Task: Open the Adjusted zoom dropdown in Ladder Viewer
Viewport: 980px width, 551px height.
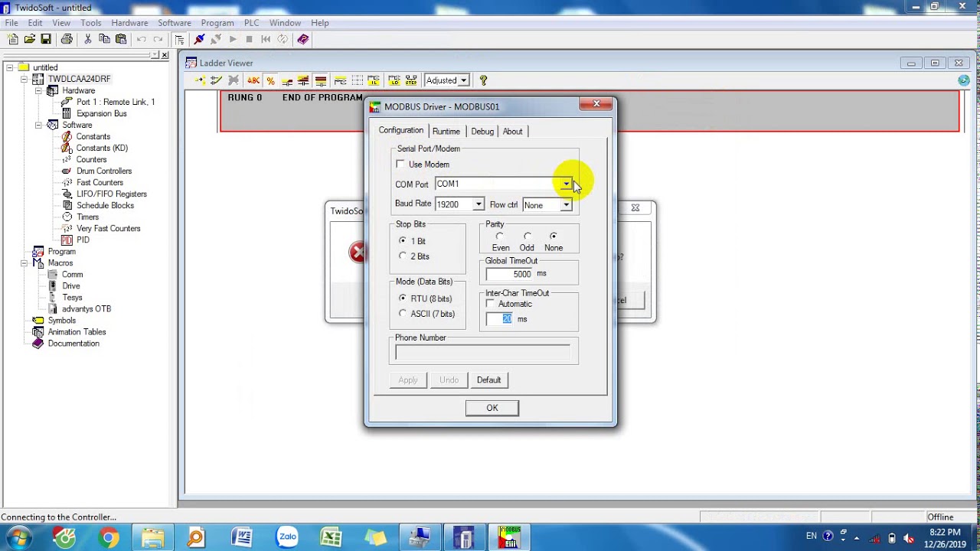Action: 463,80
